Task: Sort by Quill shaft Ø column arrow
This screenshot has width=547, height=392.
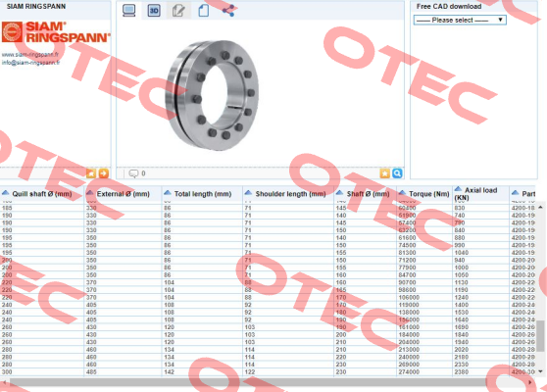Action: click(x=5, y=193)
